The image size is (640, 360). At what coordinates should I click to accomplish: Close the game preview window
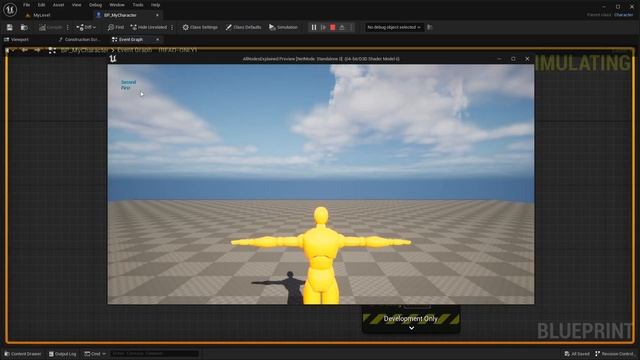click(527, 59)
